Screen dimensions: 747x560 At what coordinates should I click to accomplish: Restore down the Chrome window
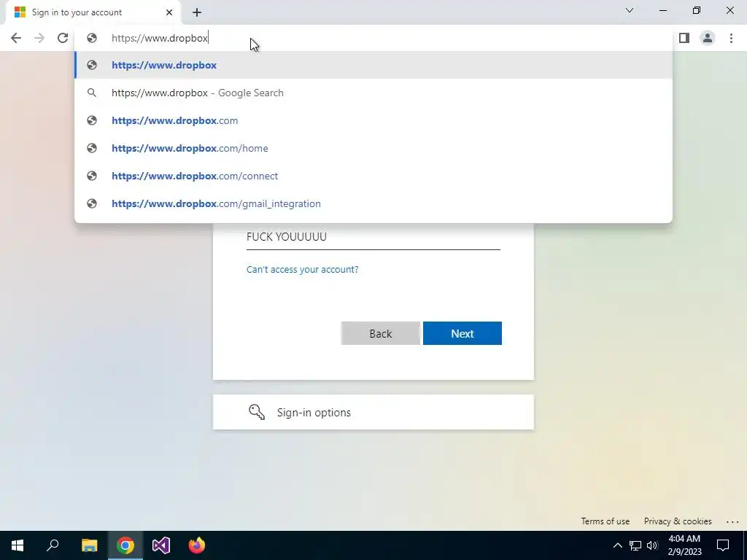[697, 10]
